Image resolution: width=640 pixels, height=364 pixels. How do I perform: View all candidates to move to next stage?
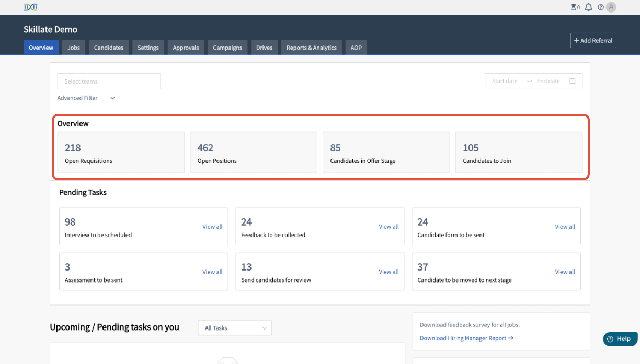pyautogui.click(x=565, y=272)
